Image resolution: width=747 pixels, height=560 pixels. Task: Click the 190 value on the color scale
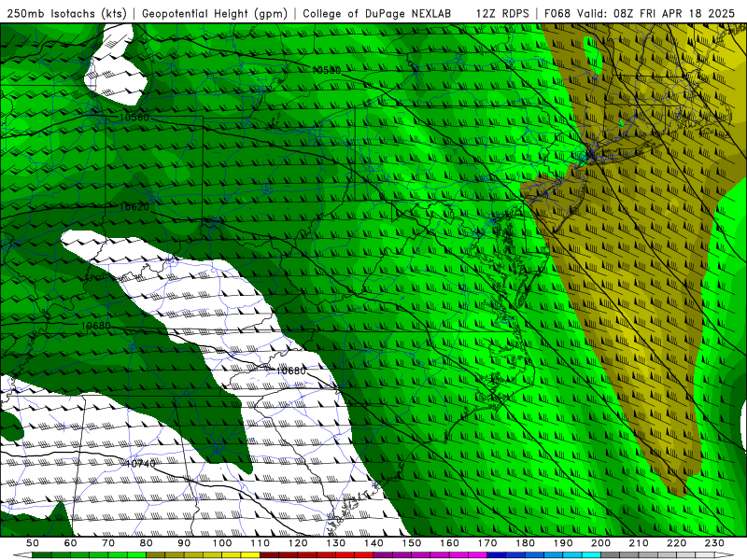click(x=563, y=543)
